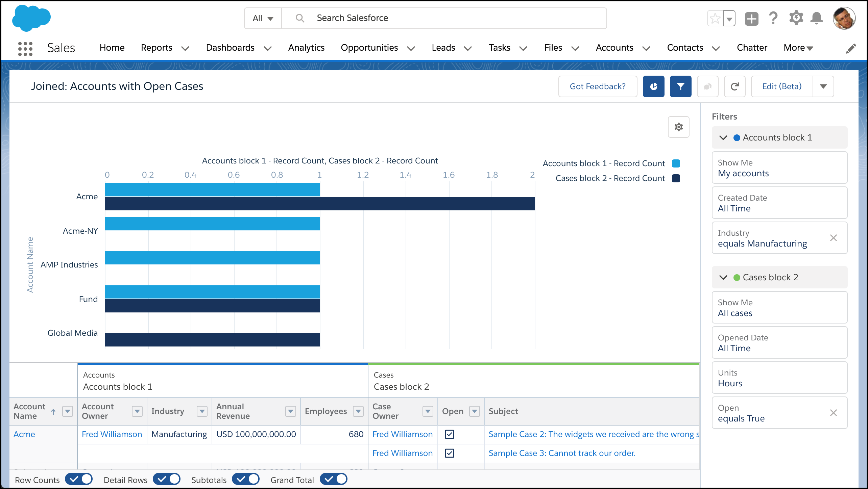The height and width of the screenshot is (489, 868).
Task: Click the Edit (Beta) button
Action: click(782, 86)
